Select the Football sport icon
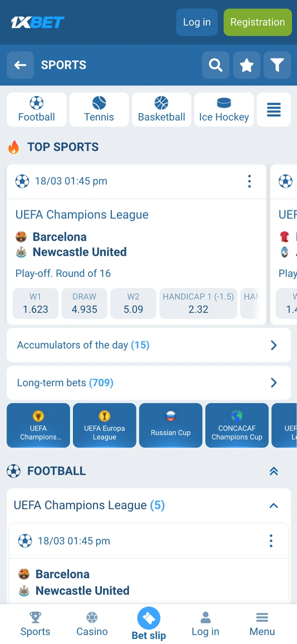 point(36,109)
